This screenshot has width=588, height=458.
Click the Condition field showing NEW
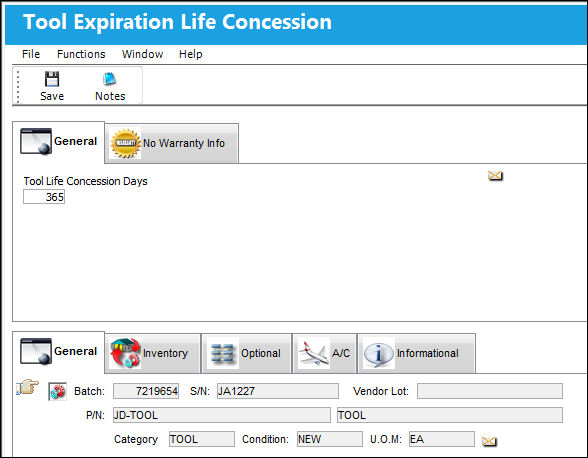(x=330, y=439)
